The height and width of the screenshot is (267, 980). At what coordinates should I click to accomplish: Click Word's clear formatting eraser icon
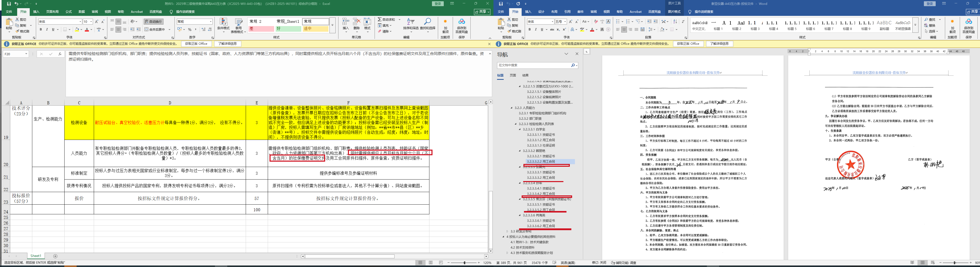pyautogui.click(x=596, y=22)
